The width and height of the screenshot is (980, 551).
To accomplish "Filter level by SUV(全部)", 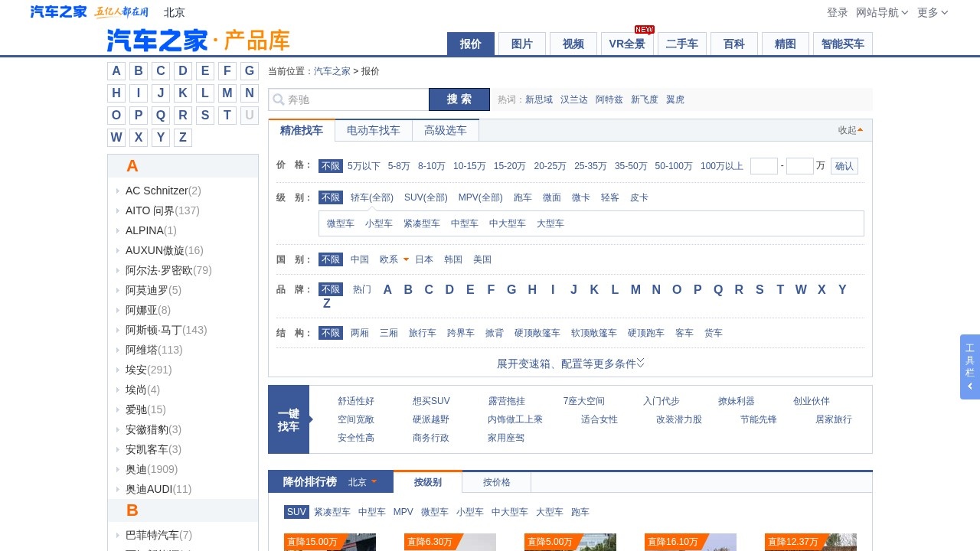I will [426, 197].
